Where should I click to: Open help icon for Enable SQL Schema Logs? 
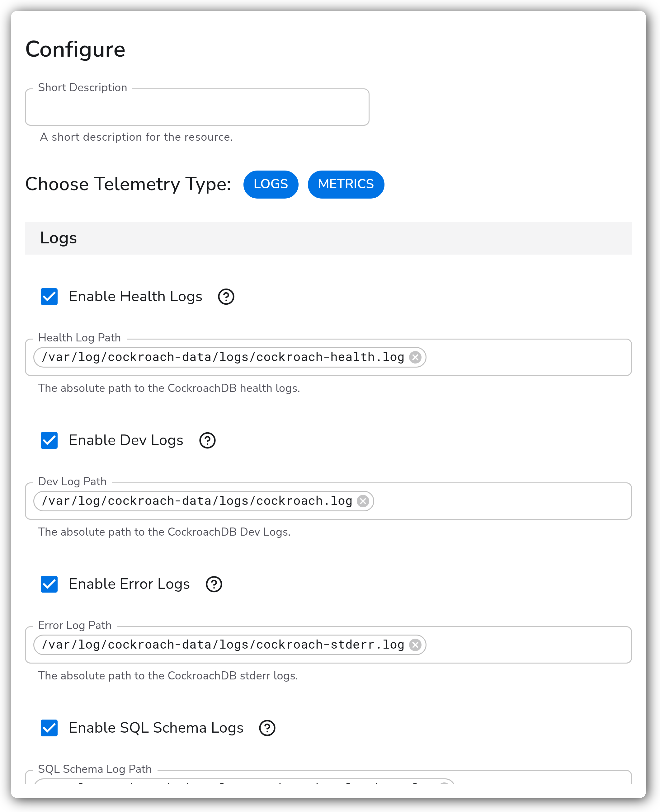click(267, 728)
